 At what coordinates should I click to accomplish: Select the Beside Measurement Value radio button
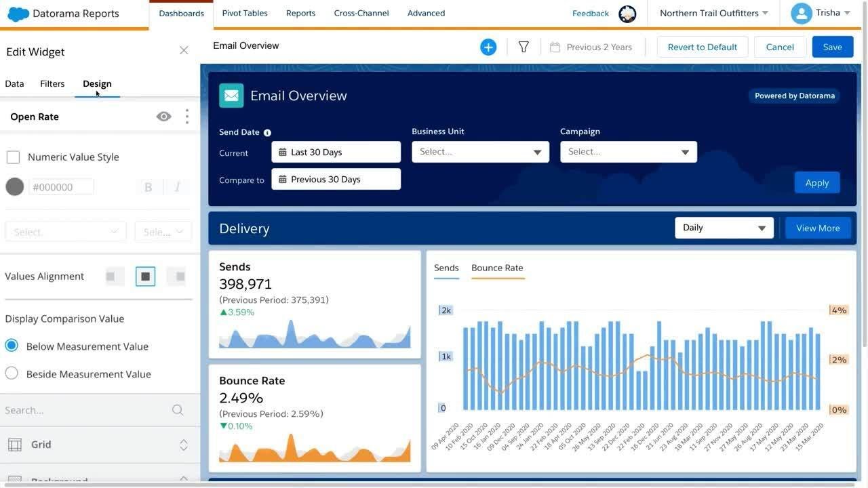point(11,373)
